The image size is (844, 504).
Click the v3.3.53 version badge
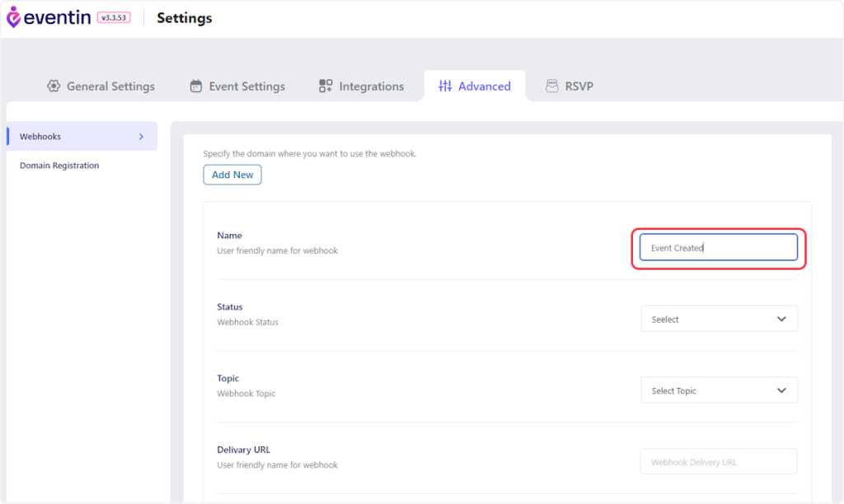[x=114, y=17]
